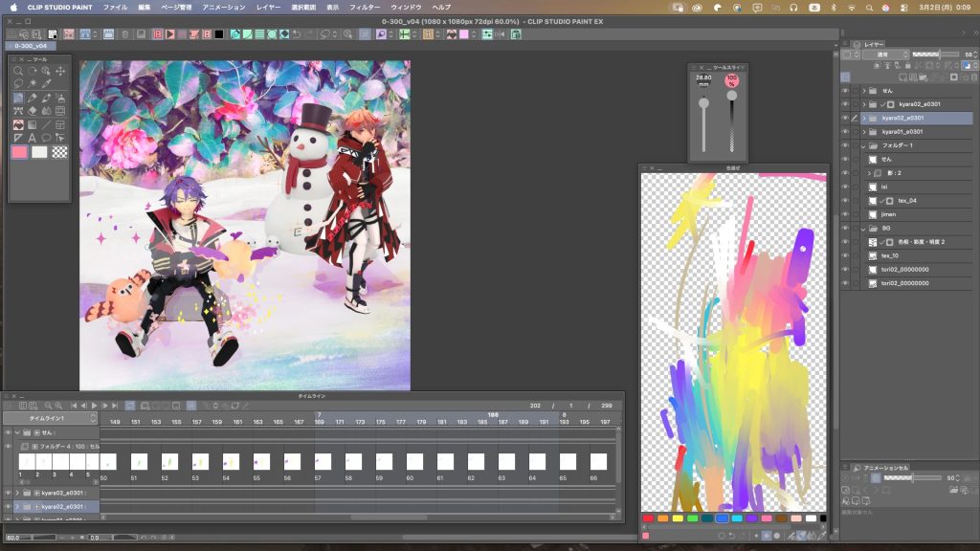Expand the kyara01_e0301 layer folder
The height and width of the screenshot is (551, 980).
864,131
